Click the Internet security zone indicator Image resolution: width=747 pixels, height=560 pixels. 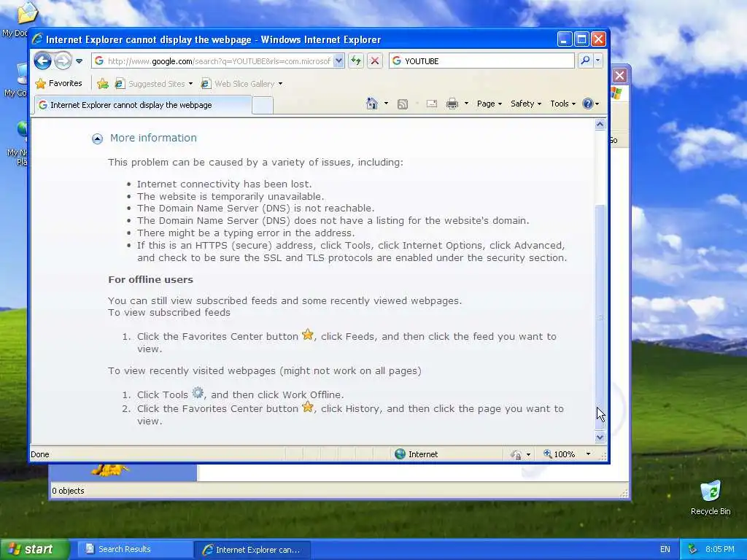click(x=417, y=454)
